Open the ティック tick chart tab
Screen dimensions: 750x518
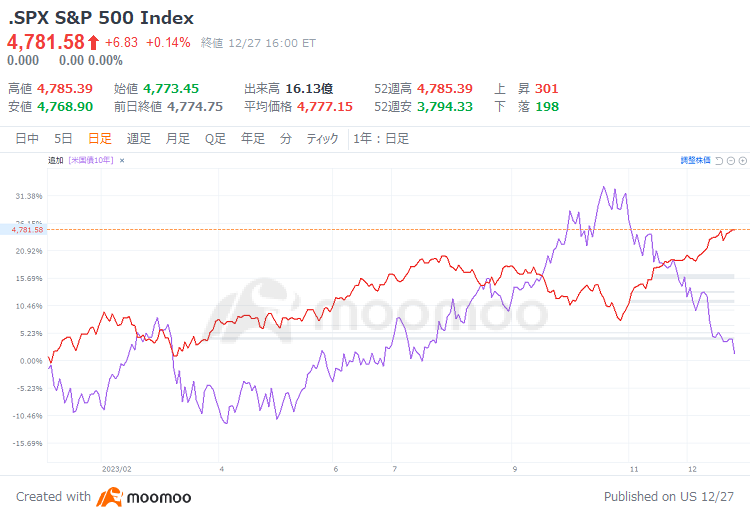322,139
